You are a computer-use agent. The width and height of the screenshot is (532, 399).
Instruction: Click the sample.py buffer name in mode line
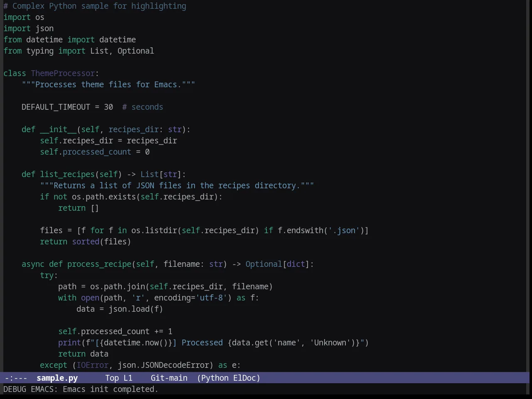pos(57,378)
